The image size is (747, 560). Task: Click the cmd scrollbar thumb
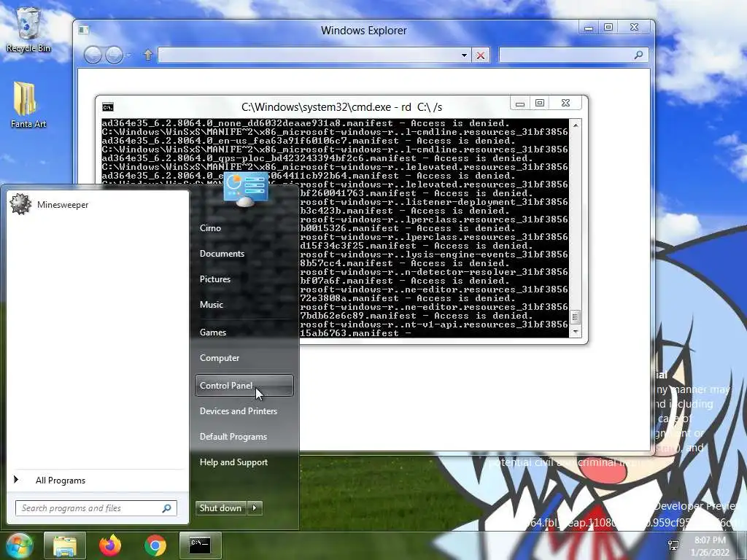tap(576, 316)
